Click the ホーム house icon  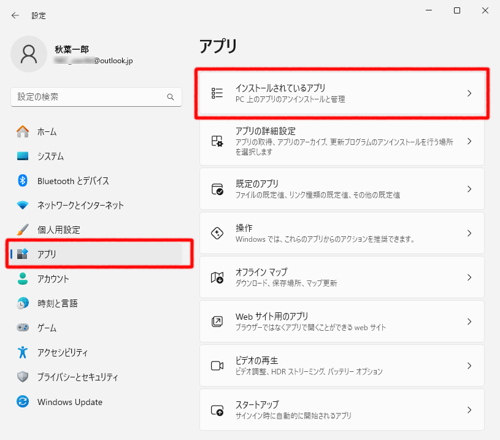point(23,131)
